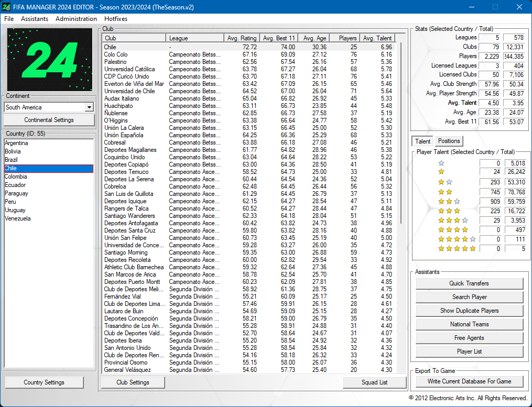This screenshot has height=407, width=532.
Task: Open the Hotfixes menu
Action: click(x=116, y=19)
